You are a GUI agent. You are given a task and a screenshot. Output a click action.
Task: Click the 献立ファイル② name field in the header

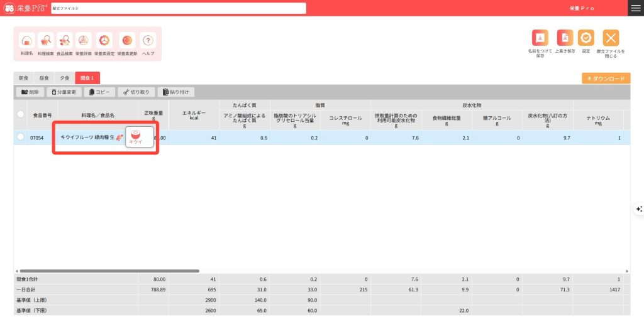(x=179, y=8)
